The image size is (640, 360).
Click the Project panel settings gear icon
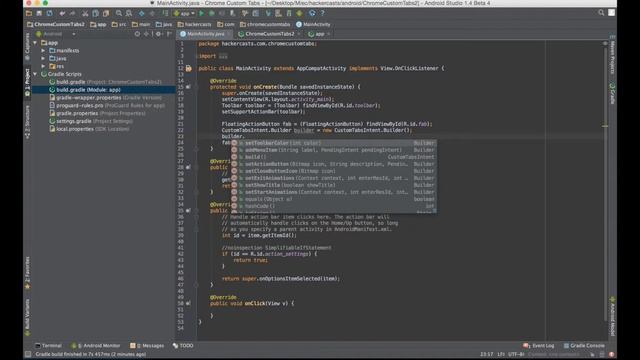pyautogui.click(x=158, y=34)
